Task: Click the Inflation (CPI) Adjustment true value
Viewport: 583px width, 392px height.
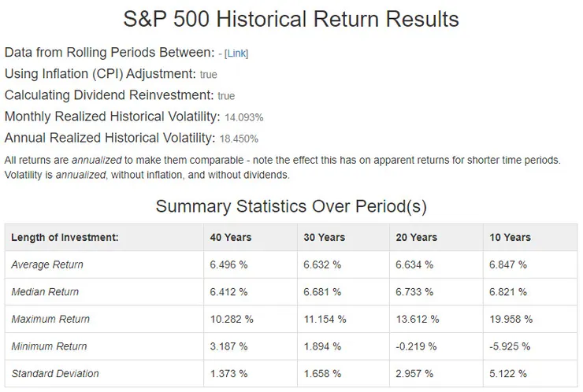Action: (208, 75)
